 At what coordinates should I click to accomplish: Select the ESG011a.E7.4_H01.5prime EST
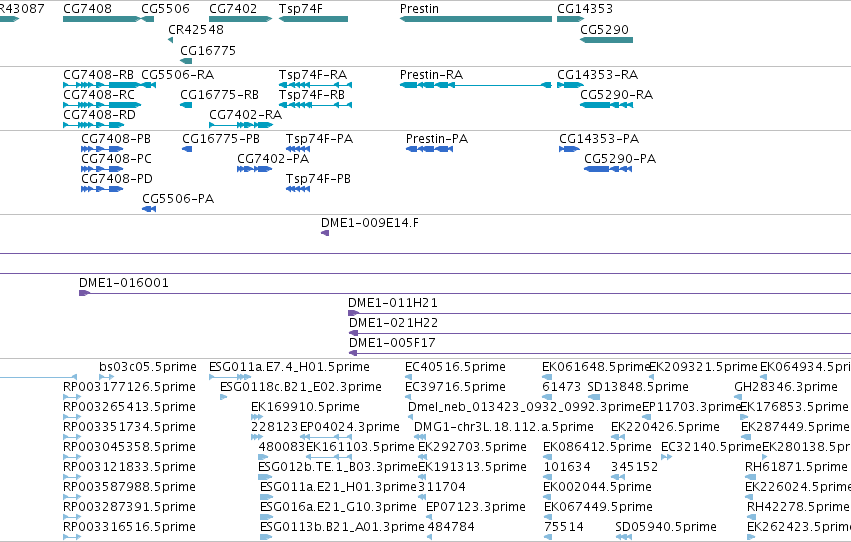[230, 378]
